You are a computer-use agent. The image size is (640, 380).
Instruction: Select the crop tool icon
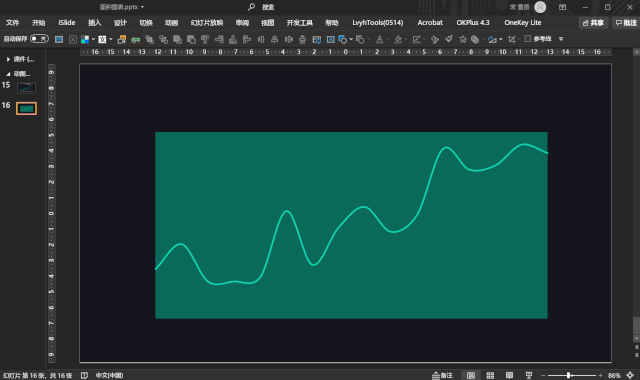[x=511, y=39]
